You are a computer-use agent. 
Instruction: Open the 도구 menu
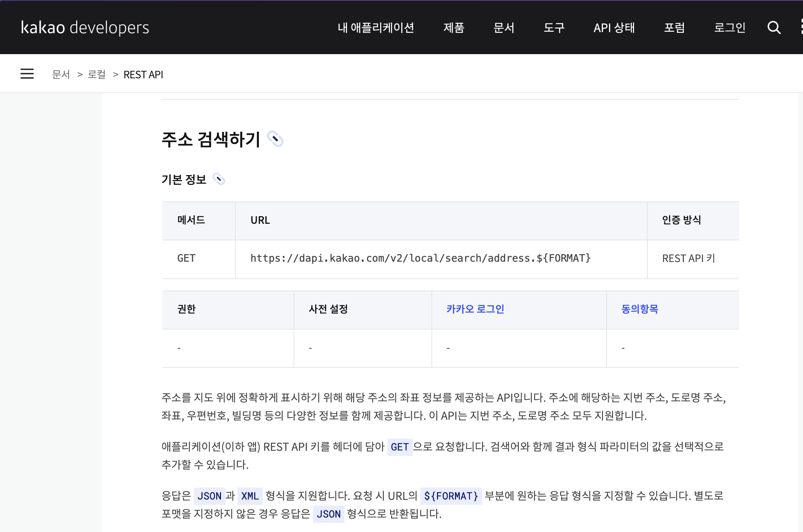(x=554, y=27)
